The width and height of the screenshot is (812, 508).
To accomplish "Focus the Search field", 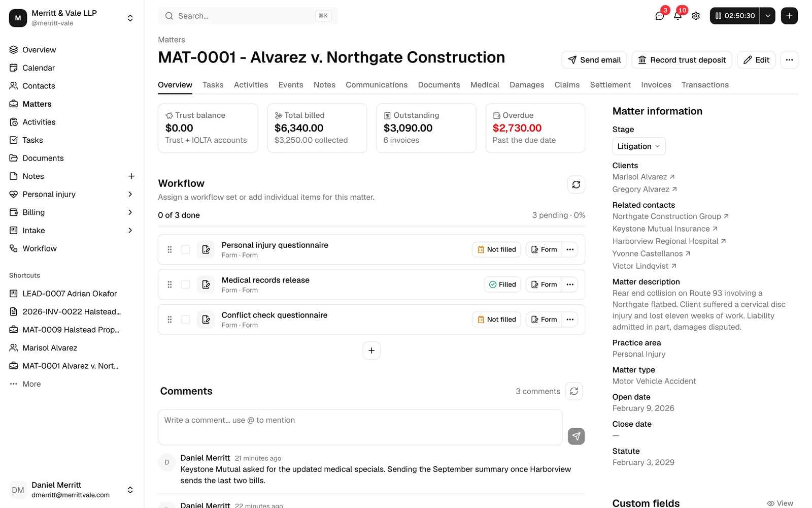I will pyautogui.click(x=248, y=16).
